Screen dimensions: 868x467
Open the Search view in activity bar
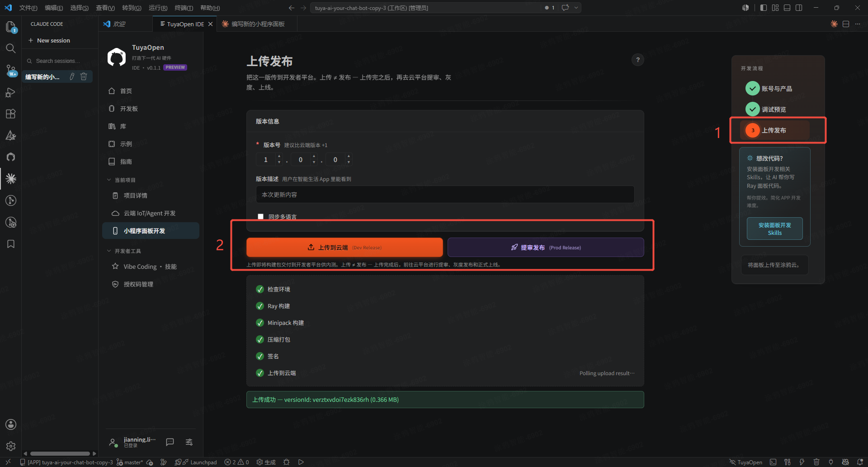pyautogui.click(x=11, y=48)
